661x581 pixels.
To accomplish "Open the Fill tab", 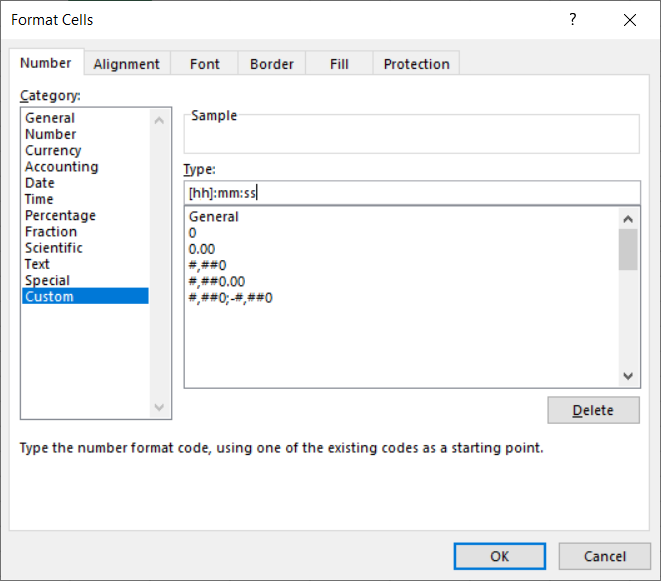I will click(x=339, y=64).
